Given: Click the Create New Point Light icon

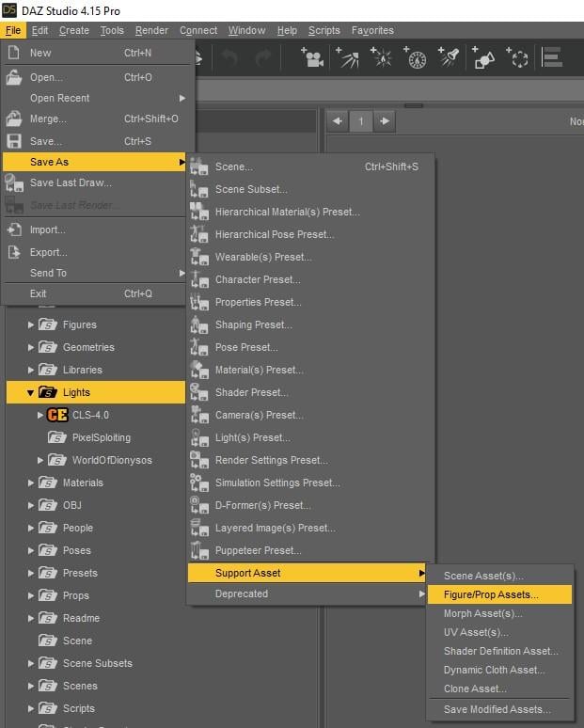Looking at the screenshot, I should pos(381,58).
